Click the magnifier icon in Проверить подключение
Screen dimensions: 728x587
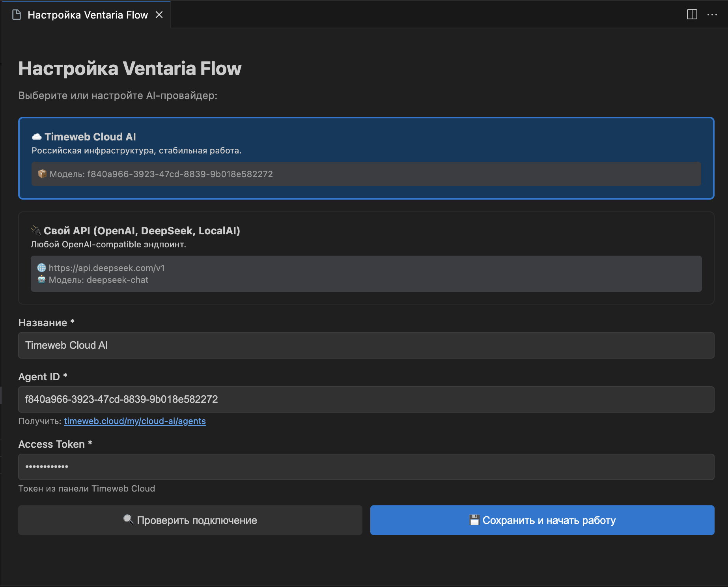point(128,520)
